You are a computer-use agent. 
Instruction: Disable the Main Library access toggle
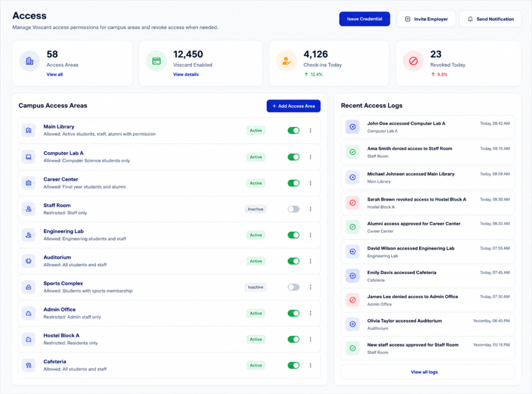click(294, 130)
